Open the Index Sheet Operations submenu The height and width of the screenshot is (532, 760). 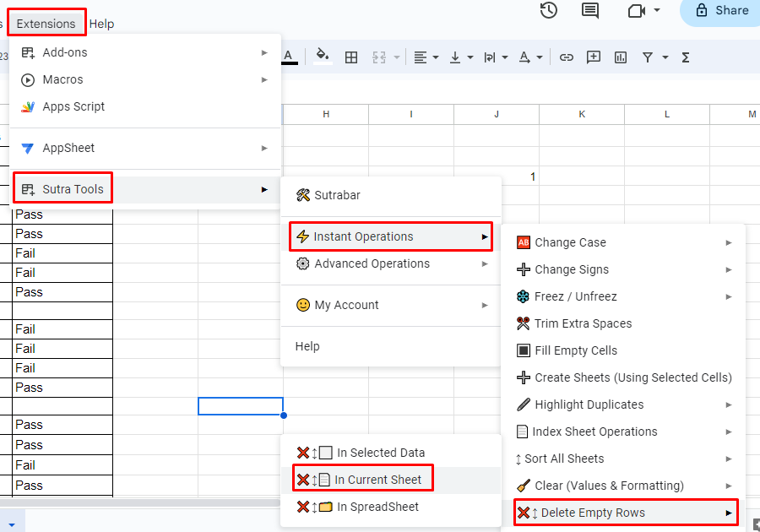coord(623,432)
